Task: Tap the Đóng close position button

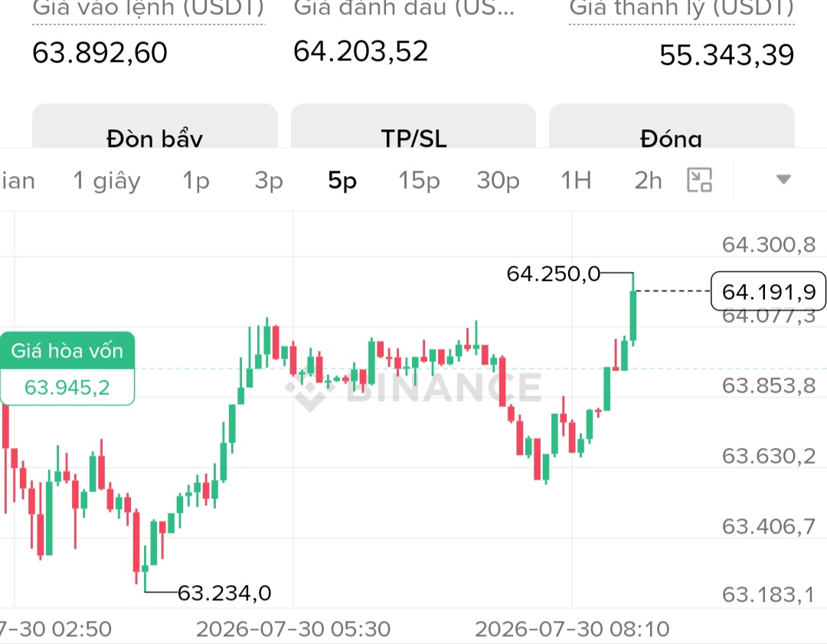Action: coord(672,126)
